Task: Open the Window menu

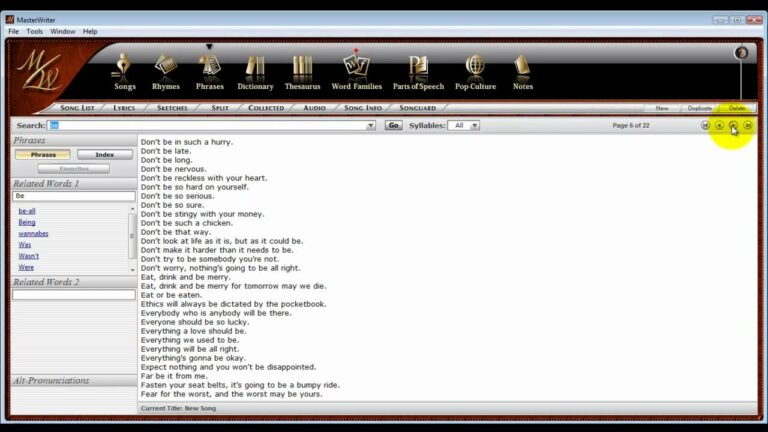Action: pyautogui.click(x=63, y=31)
